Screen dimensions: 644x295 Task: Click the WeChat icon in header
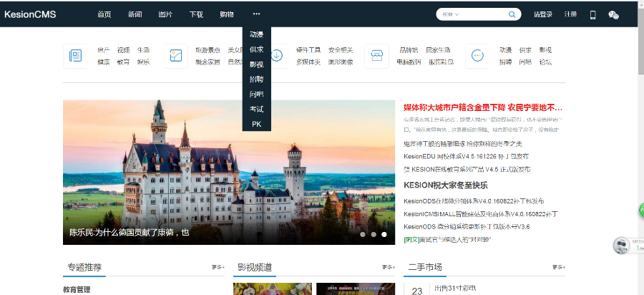coord(613,14)
